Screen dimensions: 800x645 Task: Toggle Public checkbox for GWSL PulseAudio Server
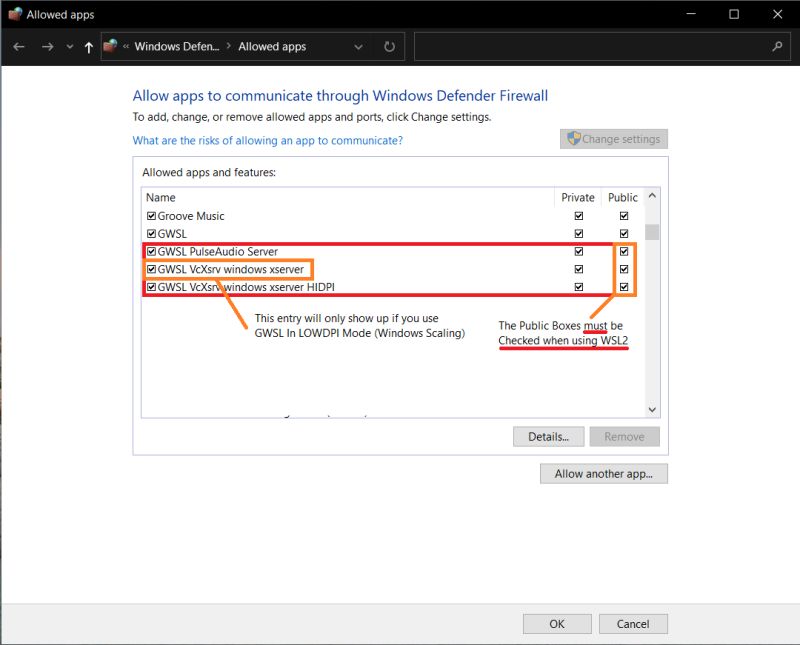[624, 252]
